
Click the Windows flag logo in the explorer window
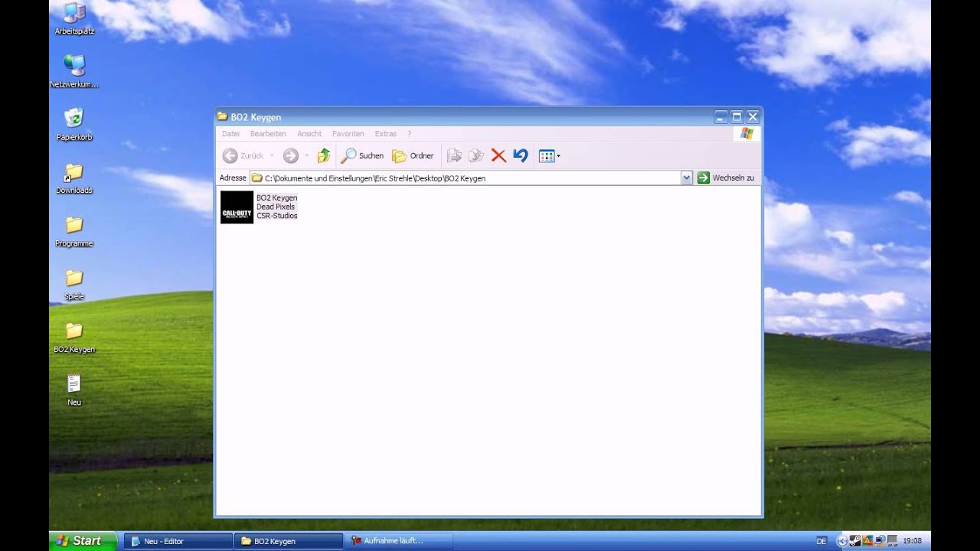click(x=746, y=134)
